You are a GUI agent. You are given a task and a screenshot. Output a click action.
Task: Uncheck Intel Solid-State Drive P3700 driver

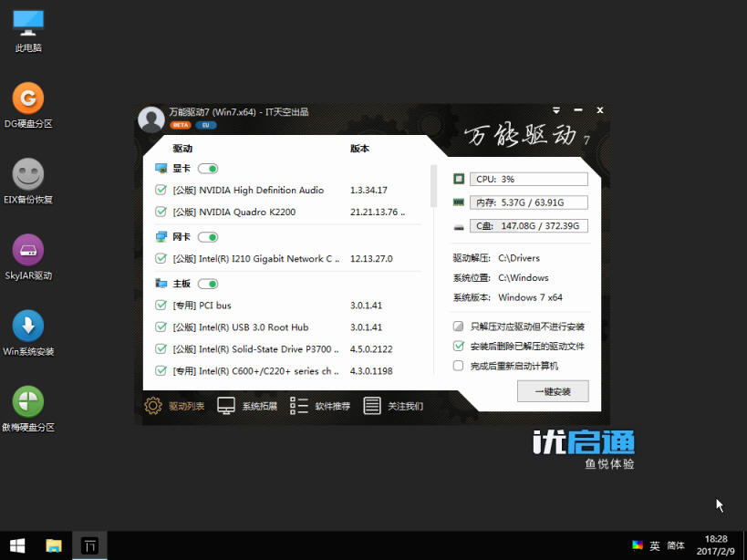click(x=161, y=348)
